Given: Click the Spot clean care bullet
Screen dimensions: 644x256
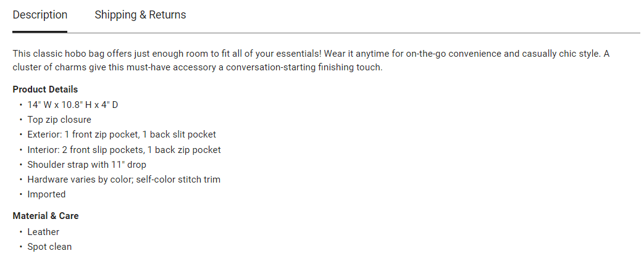Looking at the screenshot, I should pyautogui.click(x=49, y=247).
